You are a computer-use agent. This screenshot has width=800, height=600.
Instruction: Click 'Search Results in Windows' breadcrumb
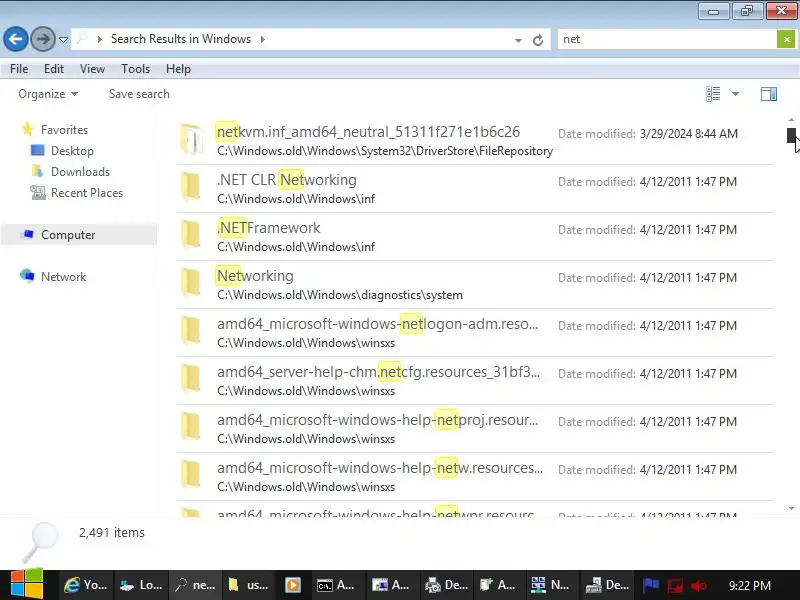coord(181,39)
